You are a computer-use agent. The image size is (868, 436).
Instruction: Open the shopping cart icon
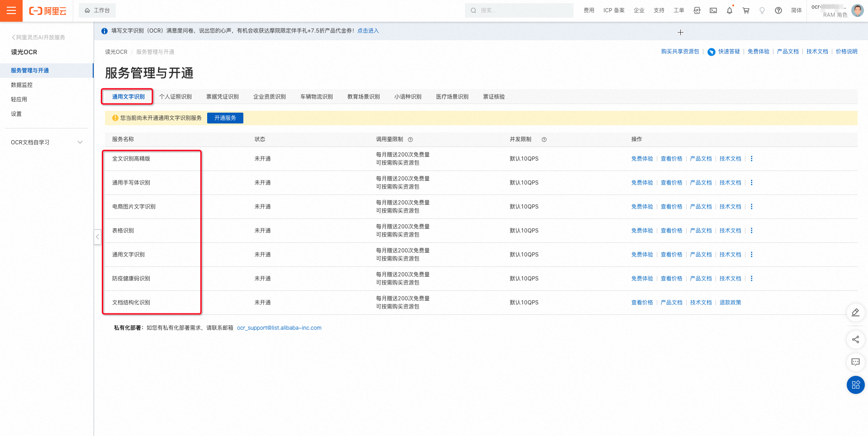(746, 10)
